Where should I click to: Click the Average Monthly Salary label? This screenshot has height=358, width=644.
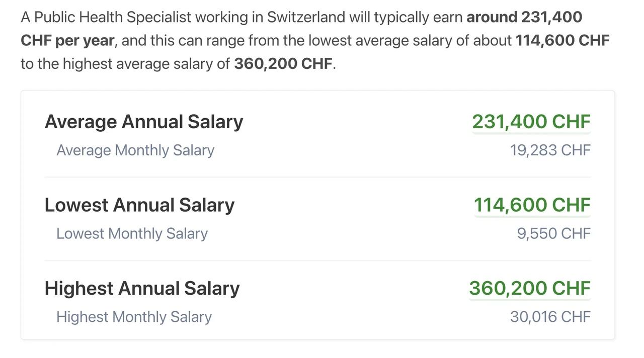click(x=135, y=150)
